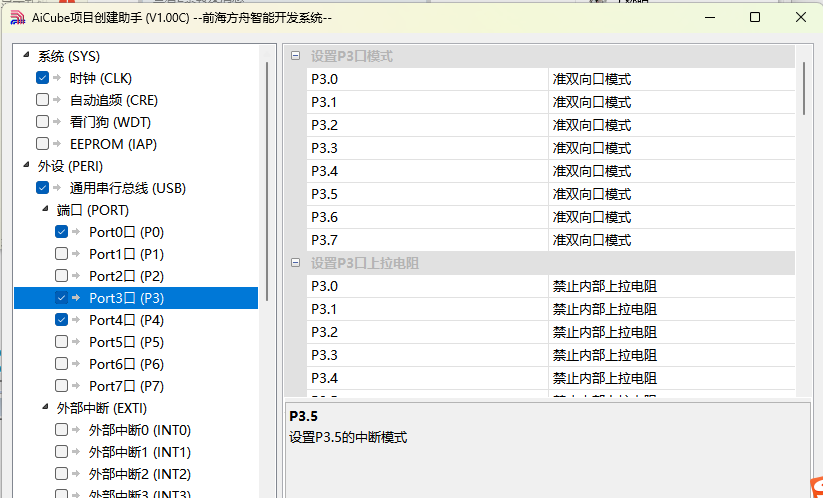The height and width of the screenshot is (498, 823).
Task: Enable the 自动追频 (CRE) checkbox
Action: tap(43, 100)
